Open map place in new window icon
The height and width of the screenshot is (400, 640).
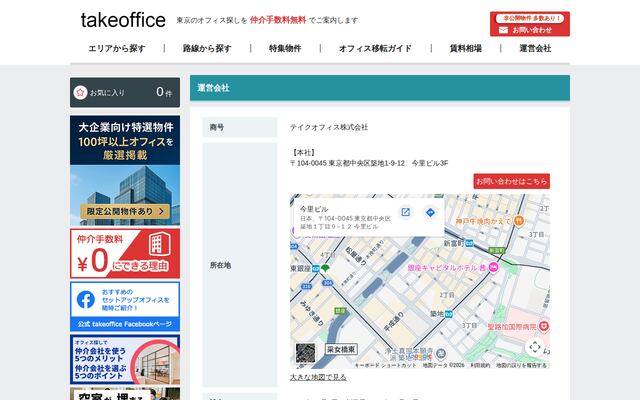click(x=405, y=212)
